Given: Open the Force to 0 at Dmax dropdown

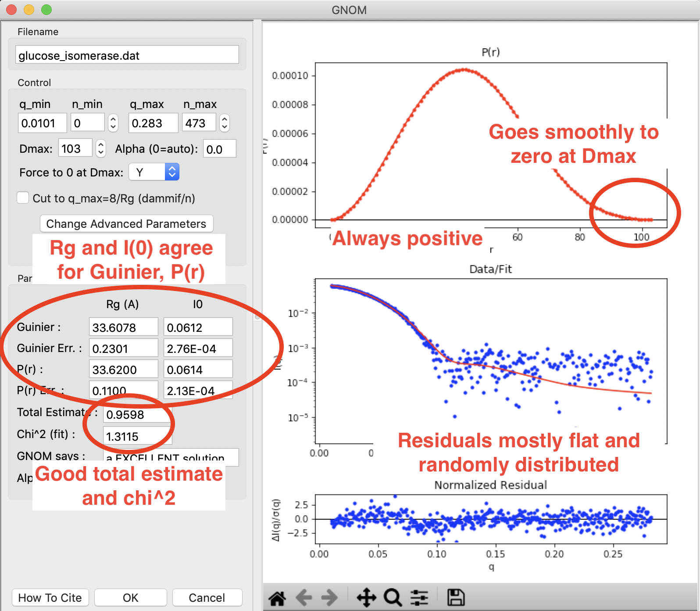Looking at the screenshot, I should [x=154, y=172].
